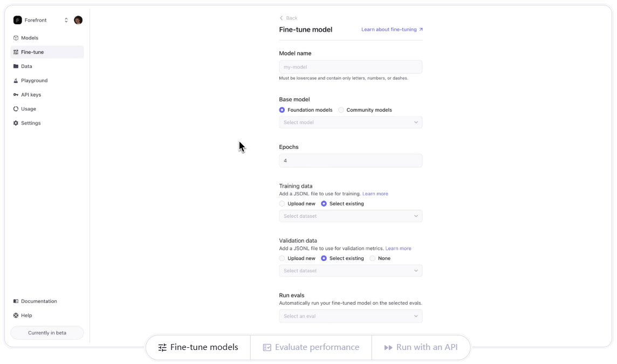Open the Learn about fine-tuning link
Screen dimensions: 617x364
click(x=392, y=30)
